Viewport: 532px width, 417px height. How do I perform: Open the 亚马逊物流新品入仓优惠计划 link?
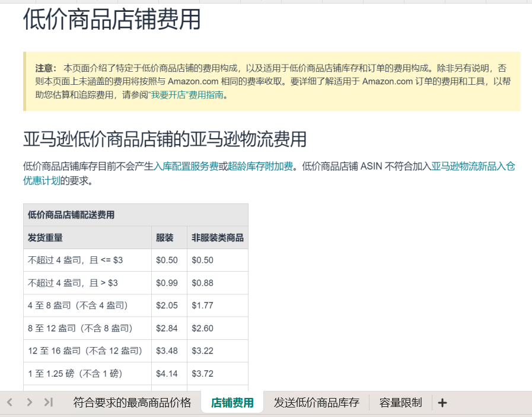pos(474,167)
